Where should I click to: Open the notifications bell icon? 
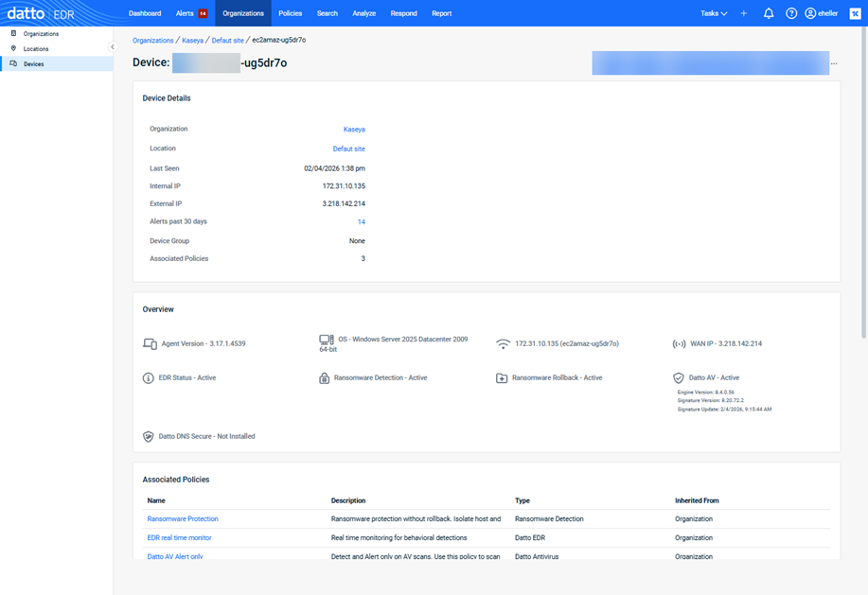coord(769,13)
